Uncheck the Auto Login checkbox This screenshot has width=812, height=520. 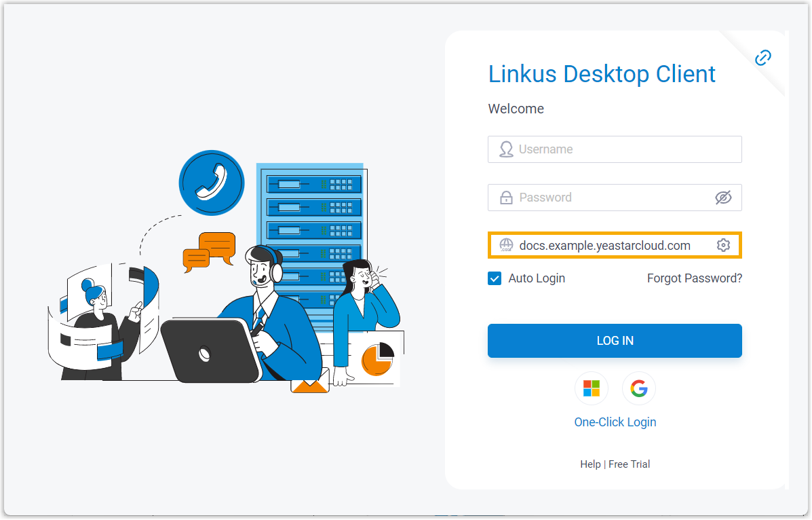[x=495, y=278]
